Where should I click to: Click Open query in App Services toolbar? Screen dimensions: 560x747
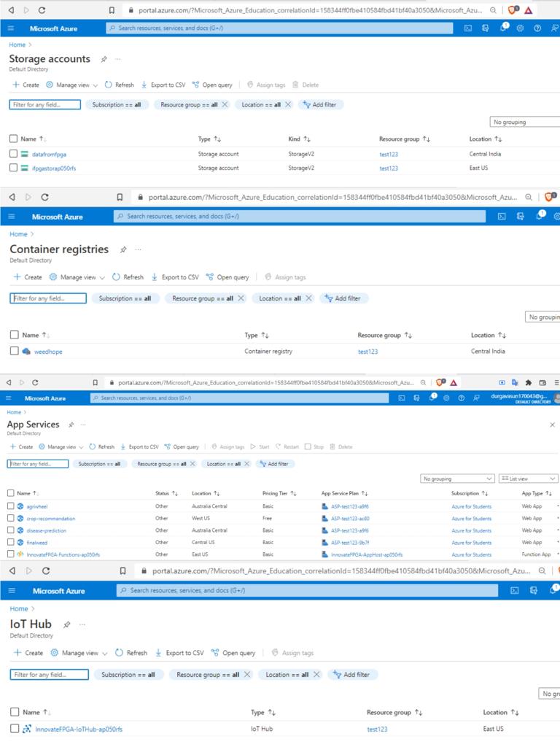coord(182,447)
